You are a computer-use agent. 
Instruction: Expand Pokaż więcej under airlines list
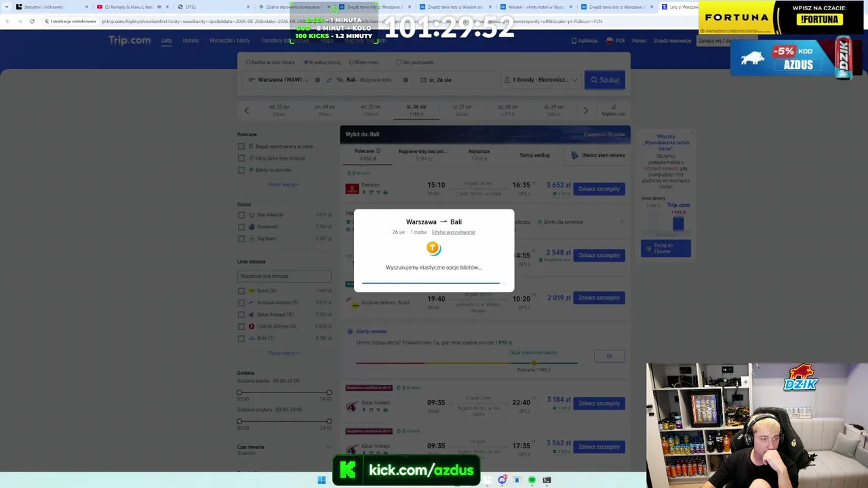tap(283, 353)
